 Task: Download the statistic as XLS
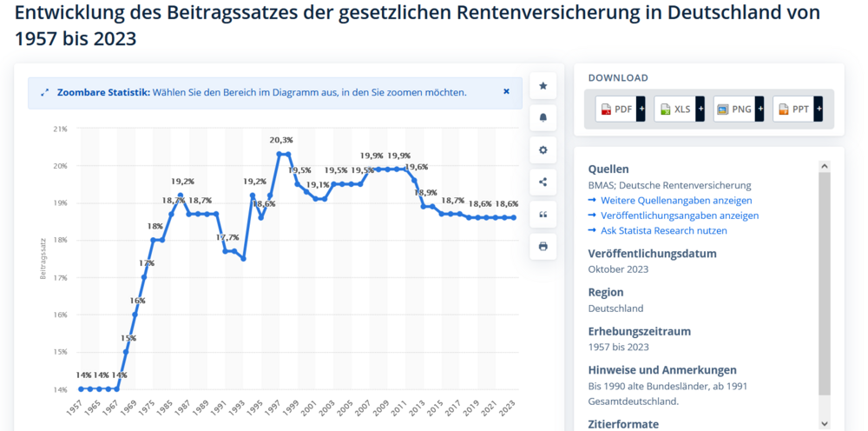(x=674, y=109)
